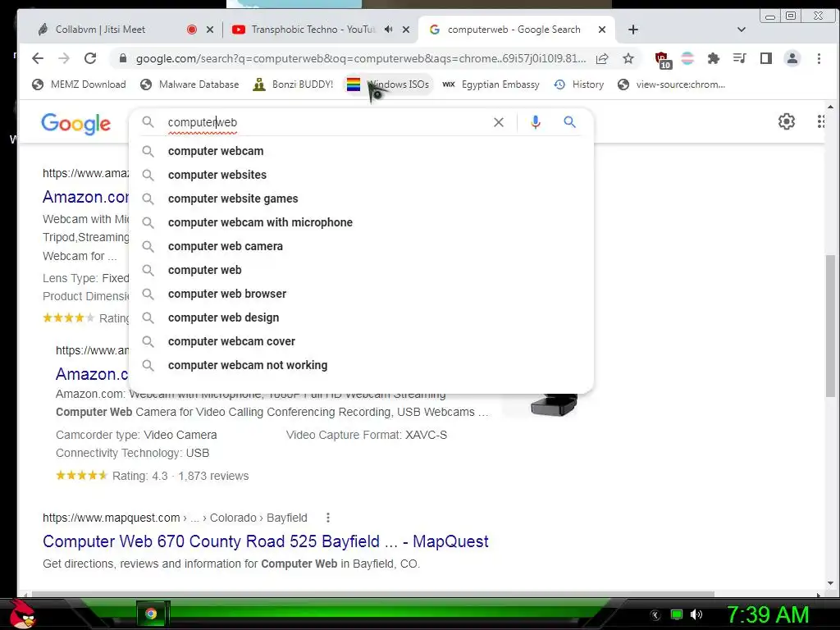Screen dimensions: 840x630
Task: Open MEMZ Download bookmark
Action: [80, 84]
